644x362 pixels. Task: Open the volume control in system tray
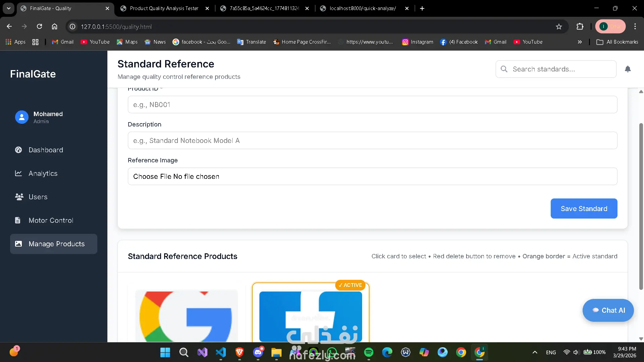[576, 352]
